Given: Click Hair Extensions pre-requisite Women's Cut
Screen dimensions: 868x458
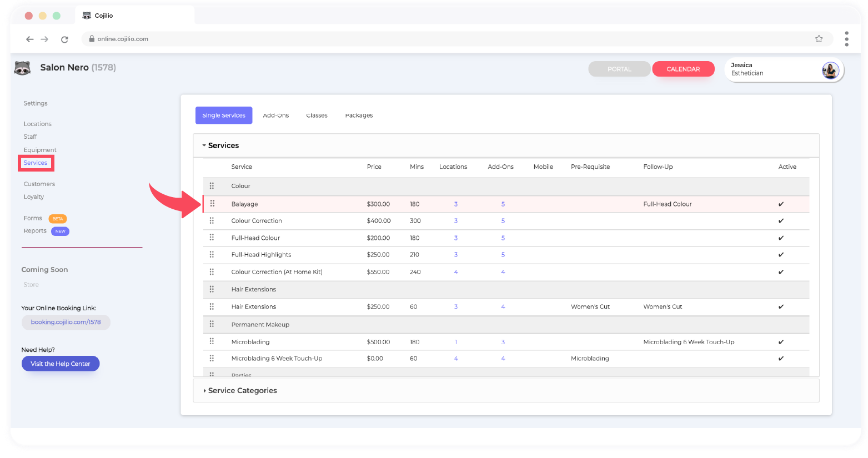Looking at the screenshot, I should [590, 307].
